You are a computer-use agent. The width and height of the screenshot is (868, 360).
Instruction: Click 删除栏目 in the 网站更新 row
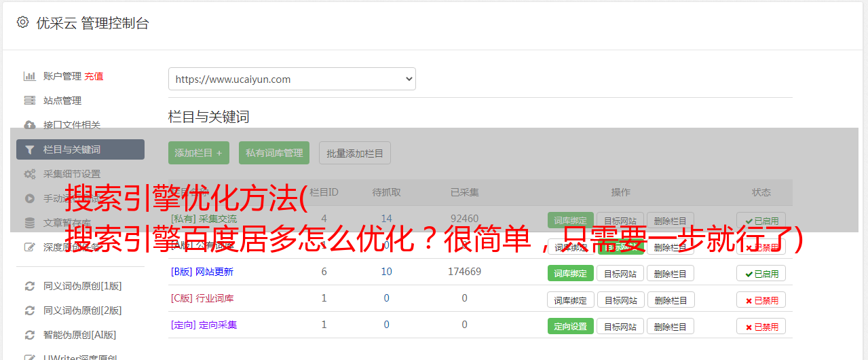point(671,273)
